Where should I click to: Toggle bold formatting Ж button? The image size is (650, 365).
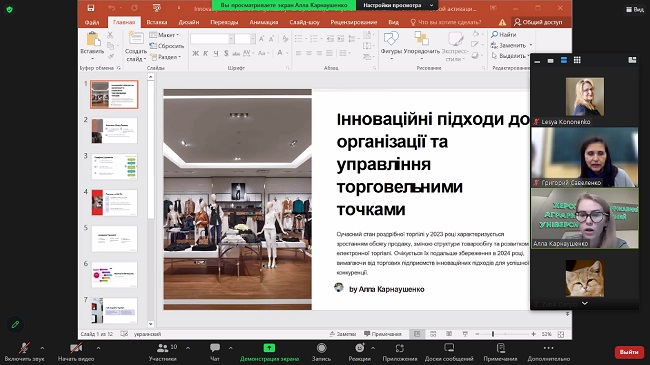(x=195, y=53)
